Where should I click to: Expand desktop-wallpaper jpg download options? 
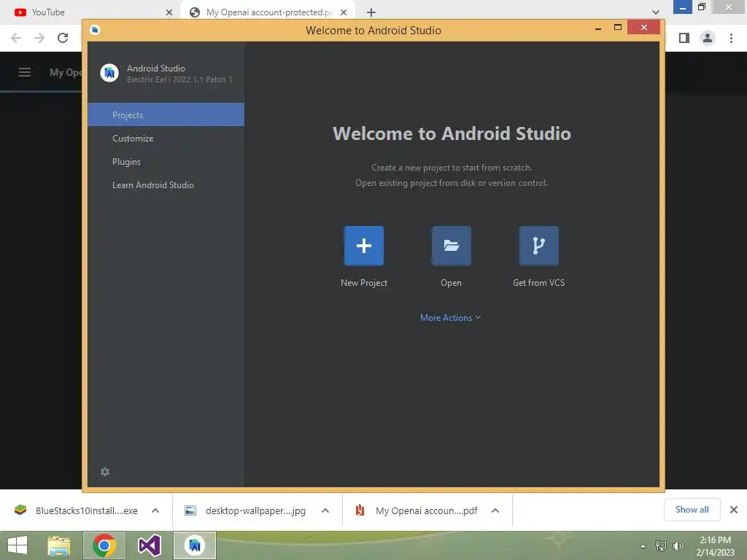pyautogui.click(x=325, y=510)
